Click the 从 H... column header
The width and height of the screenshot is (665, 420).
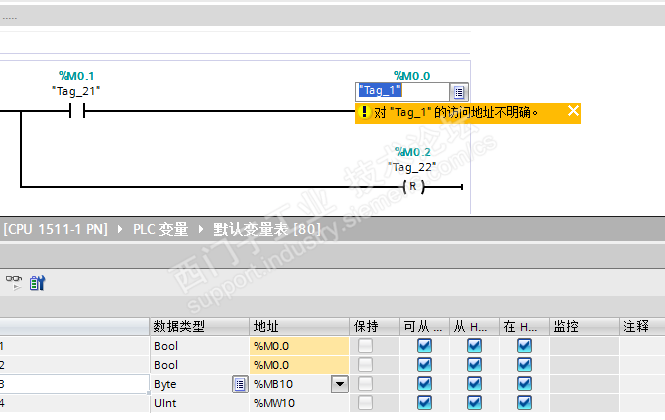click(x=475, y=326)
